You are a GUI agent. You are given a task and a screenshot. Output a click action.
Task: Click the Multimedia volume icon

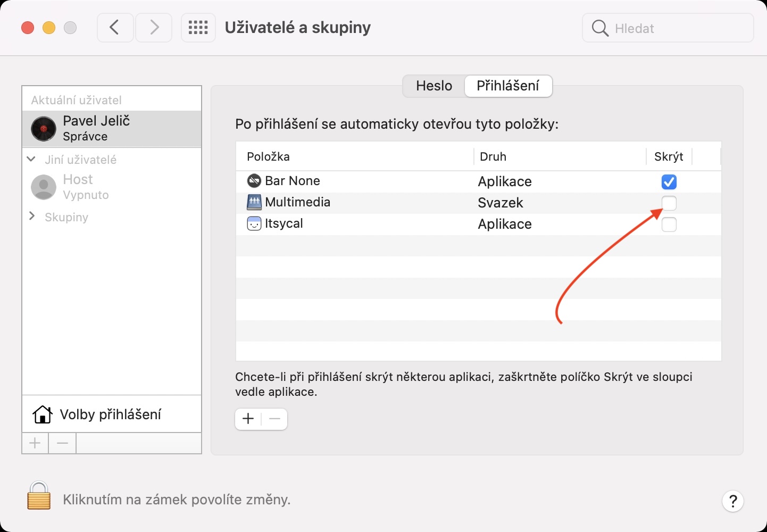point(254,202)
